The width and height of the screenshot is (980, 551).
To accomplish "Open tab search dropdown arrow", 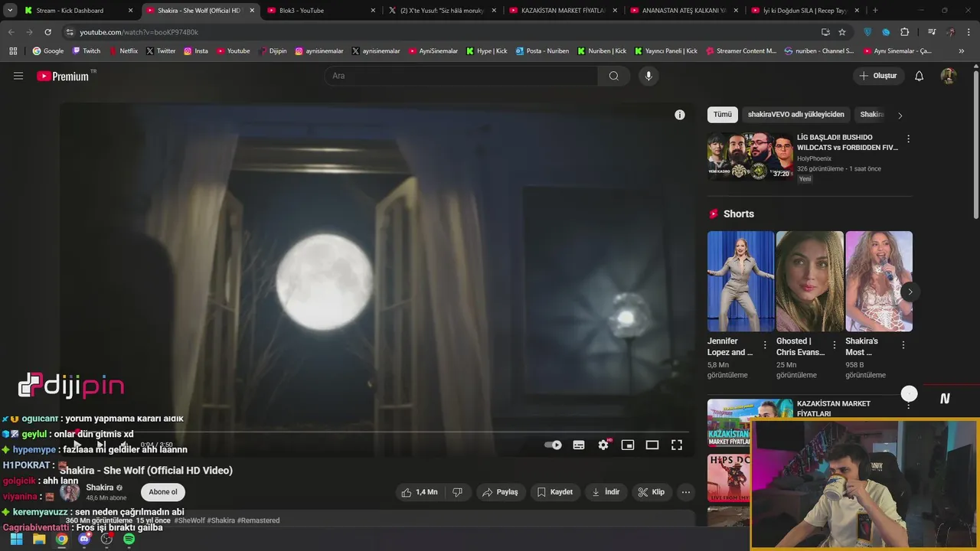I will click(9, 10).
